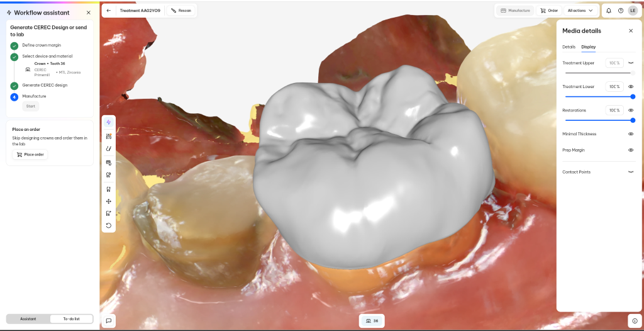Open the chat comment icon at bottom left
Image resolution: width=644 pixels, height=331 pixels.
(109, 320)
